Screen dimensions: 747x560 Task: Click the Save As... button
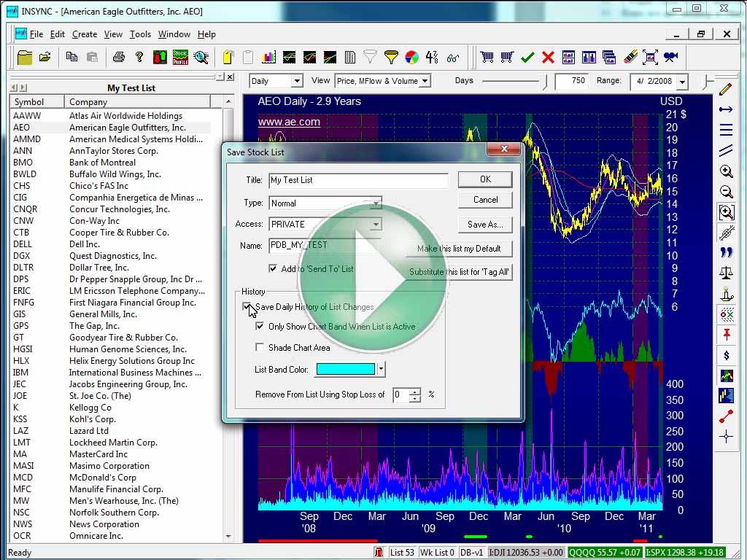[x=485, y=225]
